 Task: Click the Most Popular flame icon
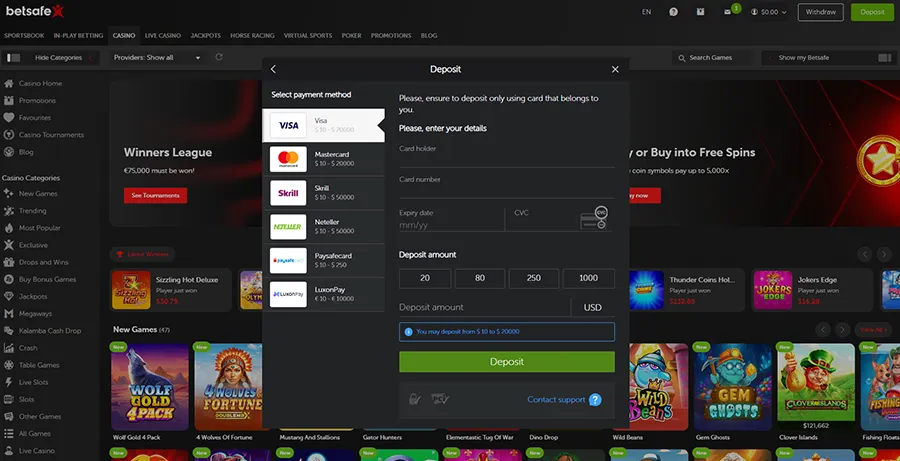click(9, 228)
